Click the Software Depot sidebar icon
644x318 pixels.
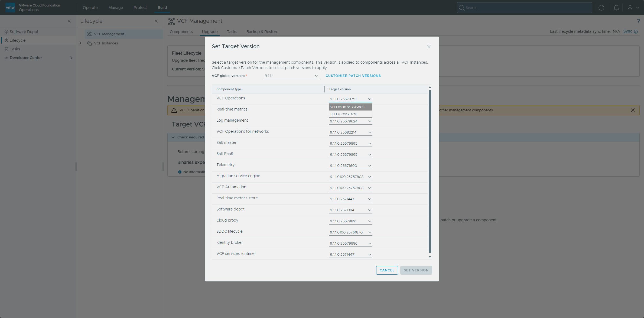pos(6,32)
